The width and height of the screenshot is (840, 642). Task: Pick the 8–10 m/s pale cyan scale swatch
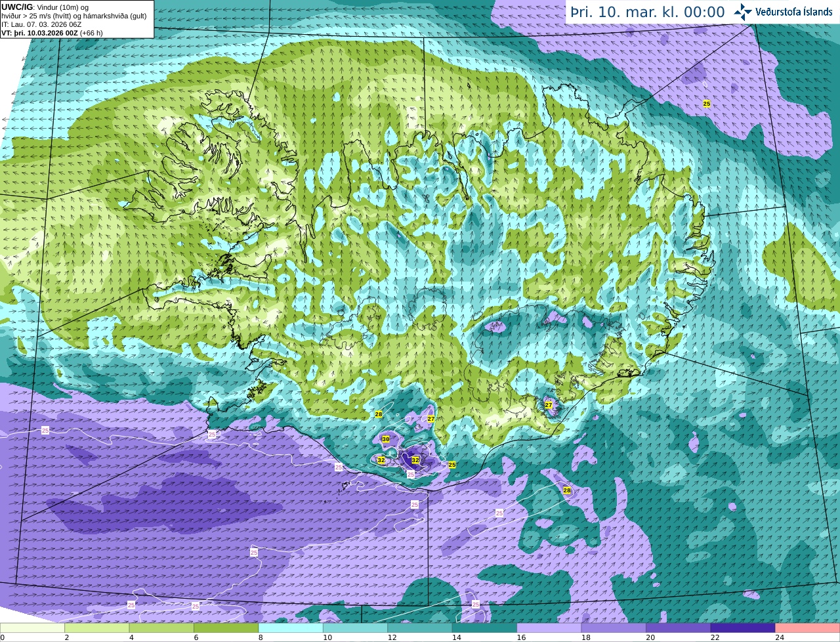point(291,628)
